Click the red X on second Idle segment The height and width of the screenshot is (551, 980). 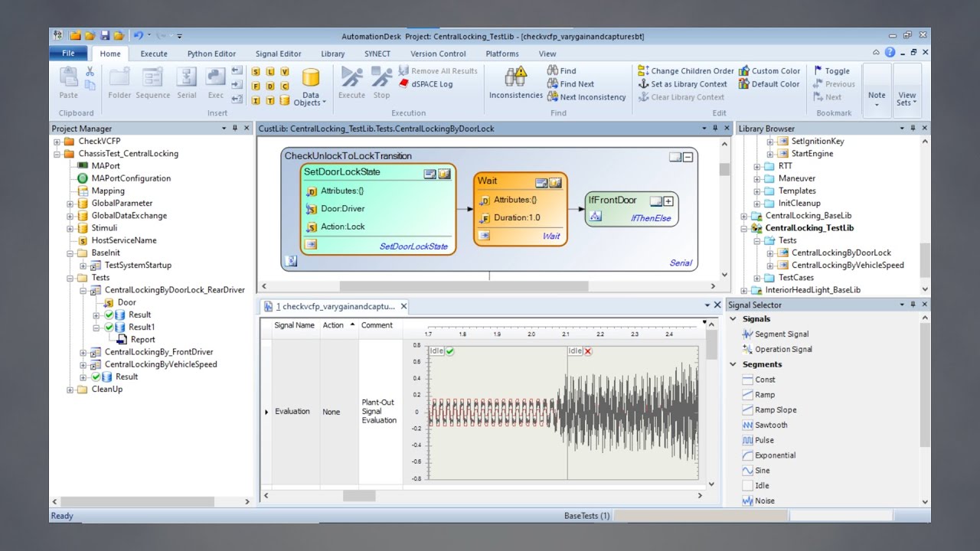tap(588, 351)
